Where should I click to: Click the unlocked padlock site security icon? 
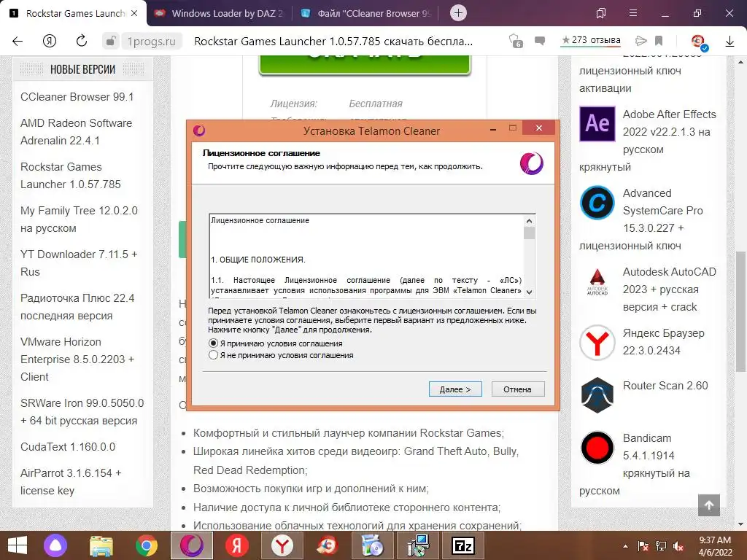click(111, 42)
